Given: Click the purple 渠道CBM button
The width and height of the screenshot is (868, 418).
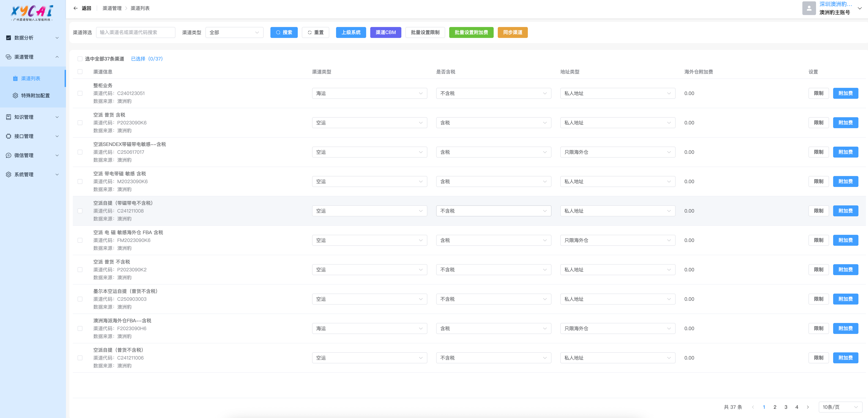Looking at the screenshot, I should (385, 32).
